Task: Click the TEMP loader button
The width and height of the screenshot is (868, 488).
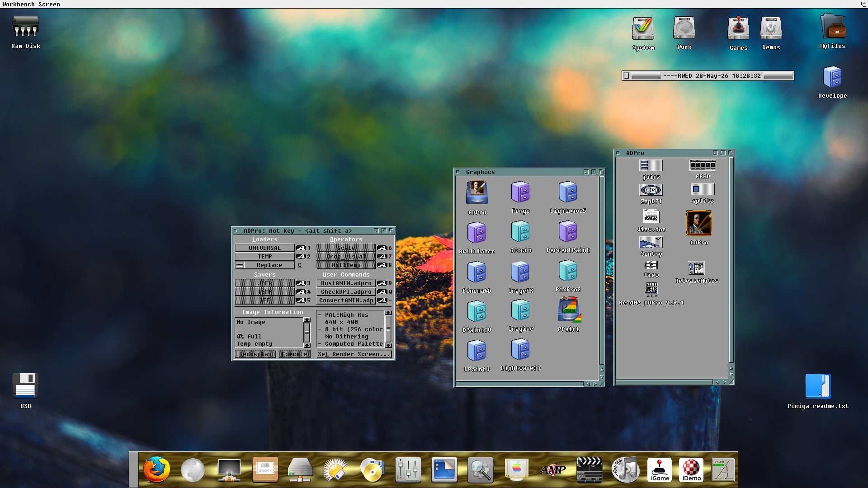Action: coord(264,257)
